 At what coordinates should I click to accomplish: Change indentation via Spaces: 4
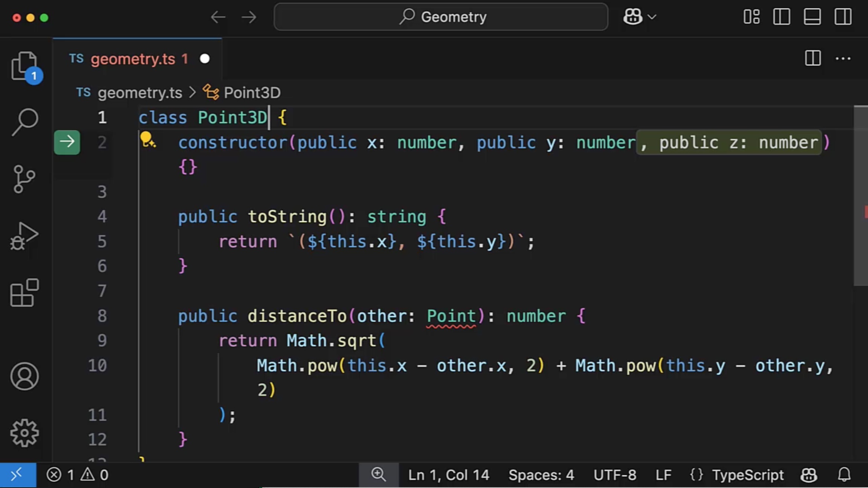click(541, 475)
